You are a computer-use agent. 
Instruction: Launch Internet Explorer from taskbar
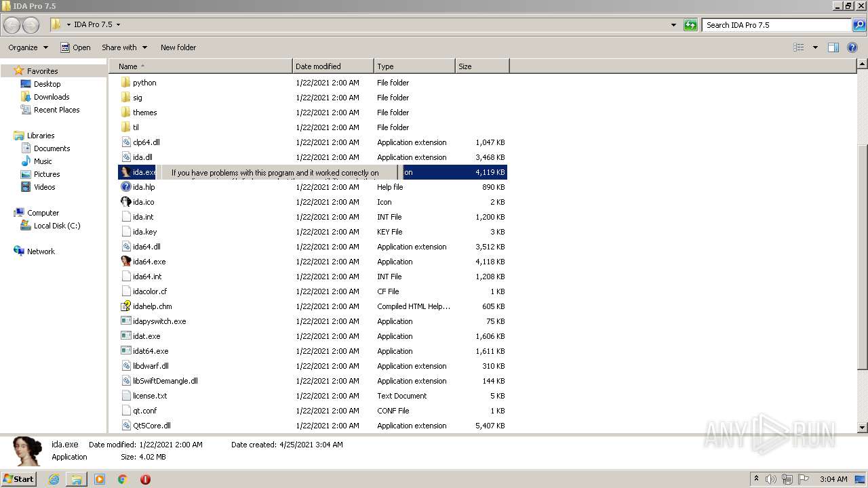click(x=54, y=479)
